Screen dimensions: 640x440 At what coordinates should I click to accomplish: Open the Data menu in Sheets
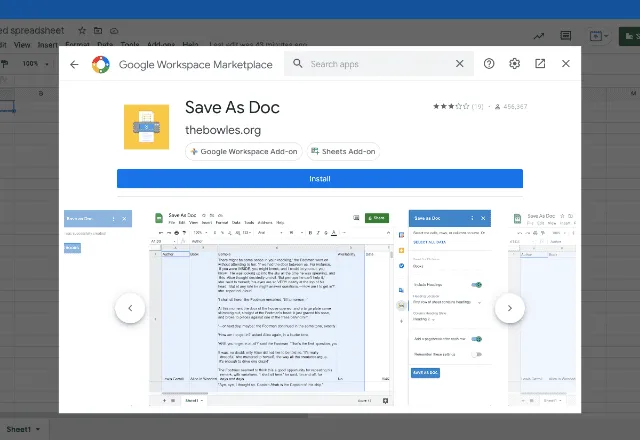105,44
